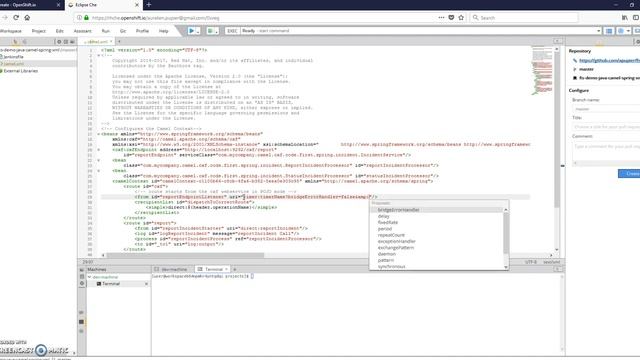
Task: Add a new terminal with plus button
Action: [x=235, y=269]
